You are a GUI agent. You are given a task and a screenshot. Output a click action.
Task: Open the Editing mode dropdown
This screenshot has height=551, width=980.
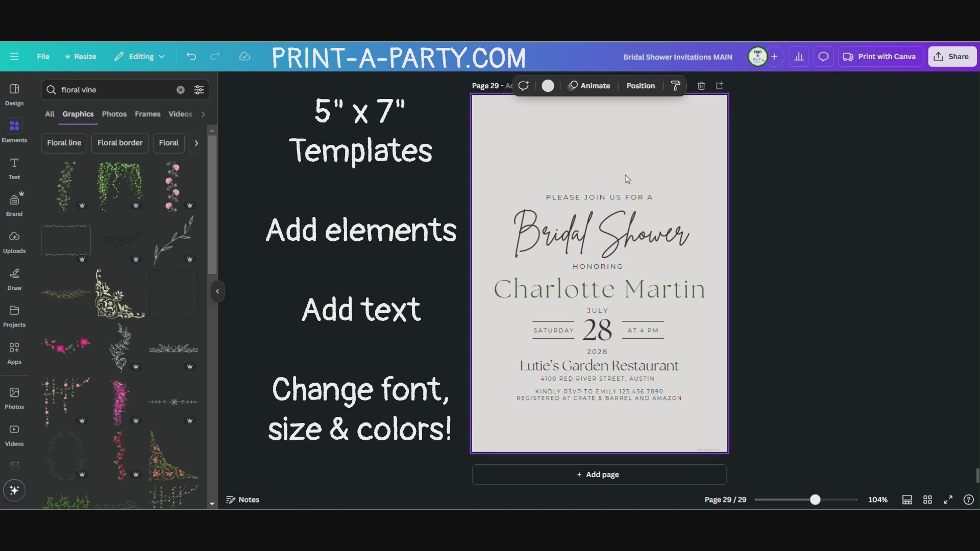[x=139, y=57]
